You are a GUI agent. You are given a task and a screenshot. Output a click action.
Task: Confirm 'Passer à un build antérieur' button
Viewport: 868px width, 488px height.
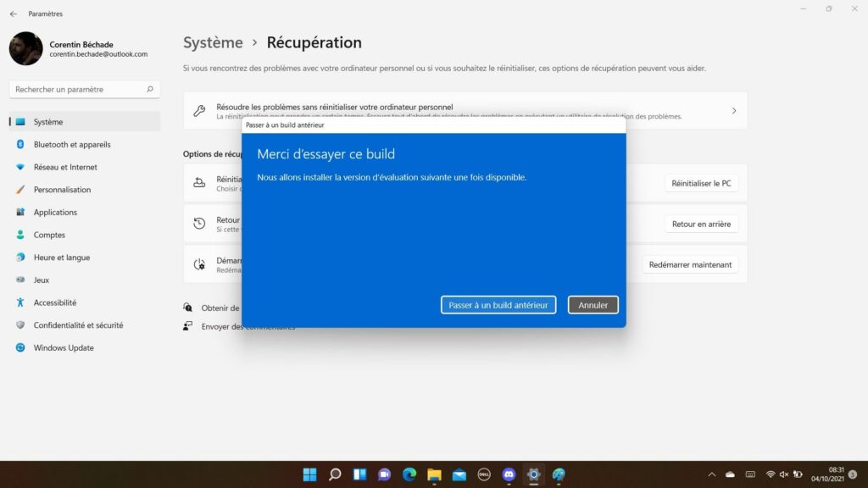pyautogui.click(x=498, y=305)
